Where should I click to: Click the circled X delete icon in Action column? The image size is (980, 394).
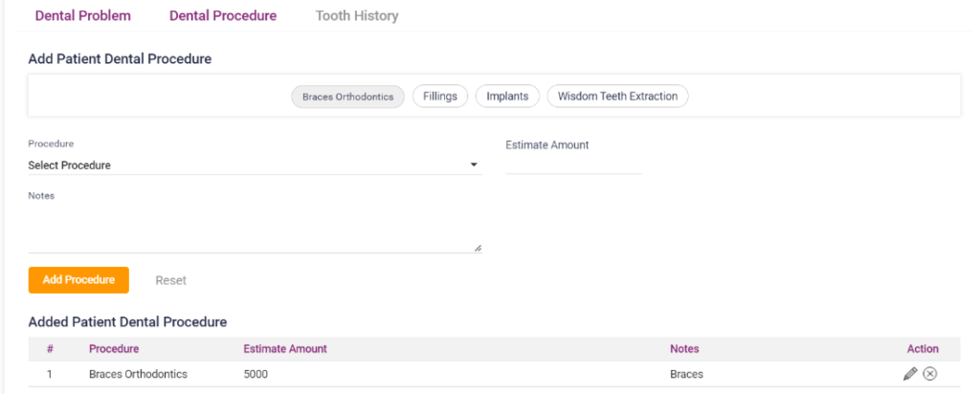click(x=929, y=374)
